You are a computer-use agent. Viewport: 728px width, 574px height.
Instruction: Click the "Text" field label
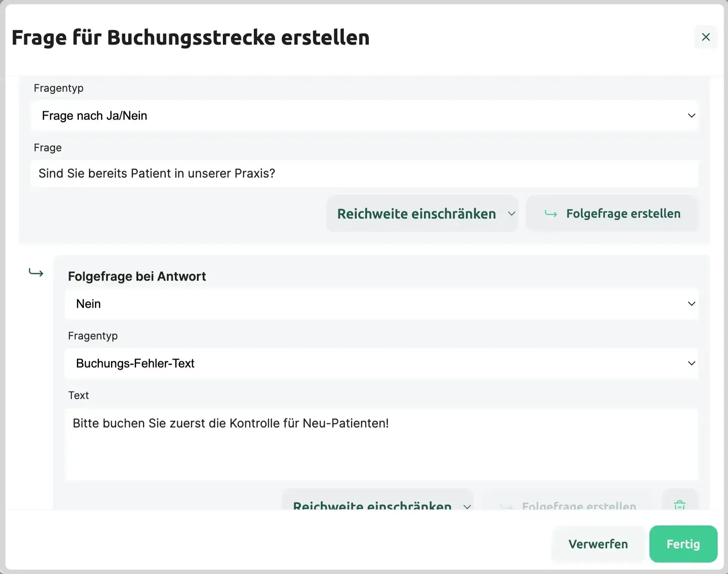(78, 395)
